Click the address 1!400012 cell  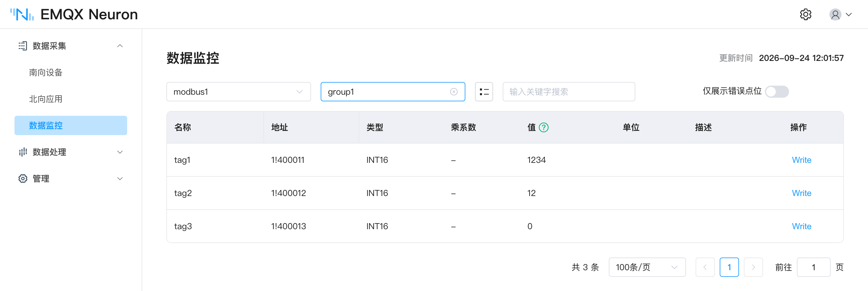click(x=288, y=193)
